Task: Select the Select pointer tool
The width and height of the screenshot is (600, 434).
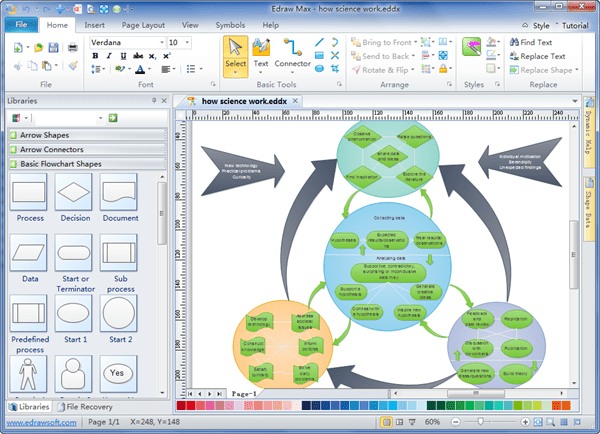Action: pyautogui.click(x=235, y=57)
